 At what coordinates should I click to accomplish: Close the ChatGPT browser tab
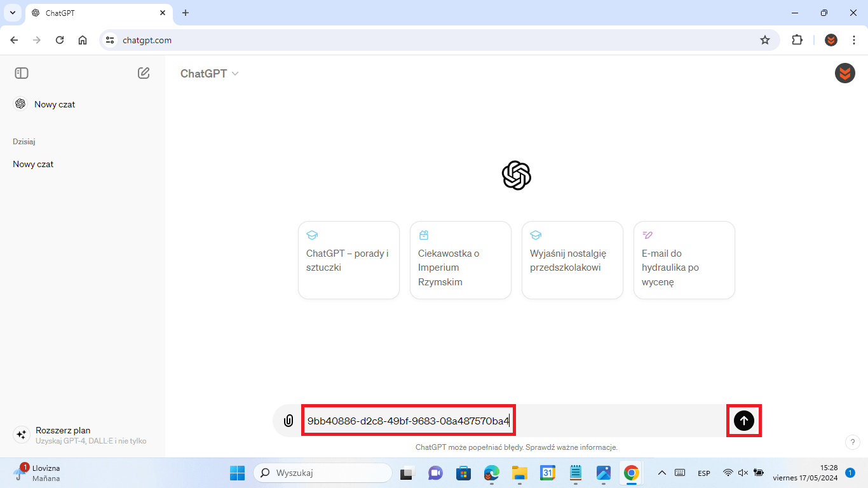[163, 13]
